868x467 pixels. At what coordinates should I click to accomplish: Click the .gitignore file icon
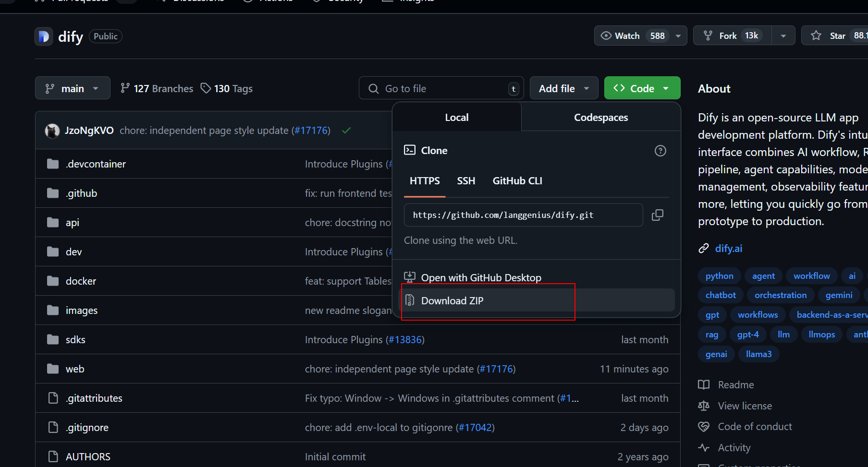[53, 427]
